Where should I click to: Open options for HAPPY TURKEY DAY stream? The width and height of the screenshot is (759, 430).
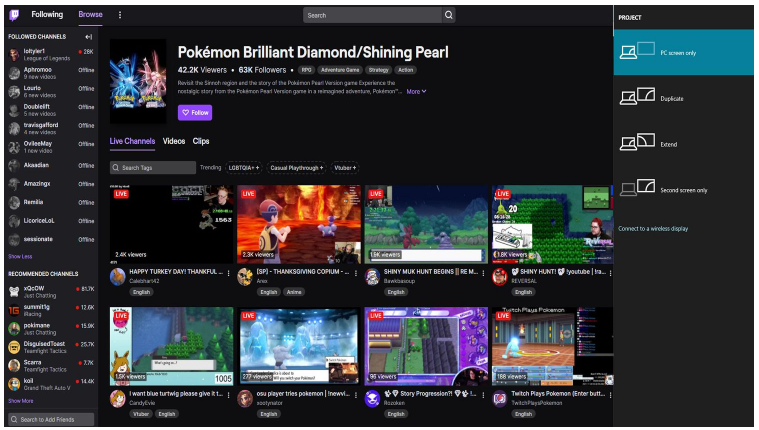228,273
